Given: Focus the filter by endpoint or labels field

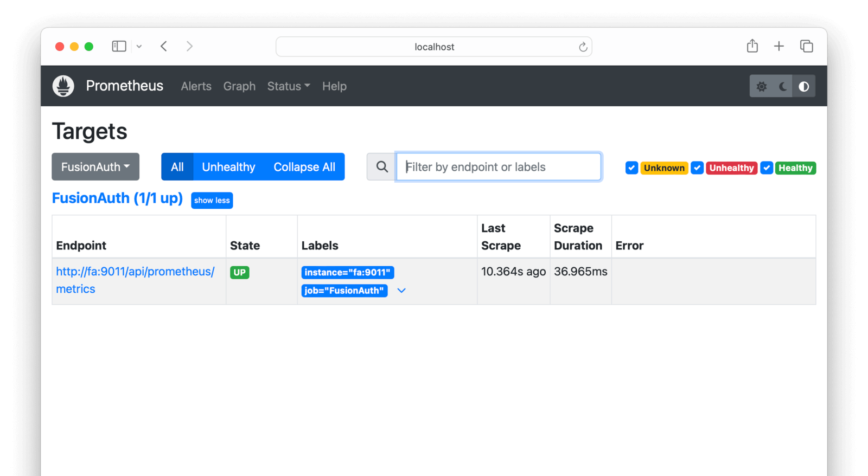Looking at the screenshot, I should pyautogui.click(x=498, y=167).
